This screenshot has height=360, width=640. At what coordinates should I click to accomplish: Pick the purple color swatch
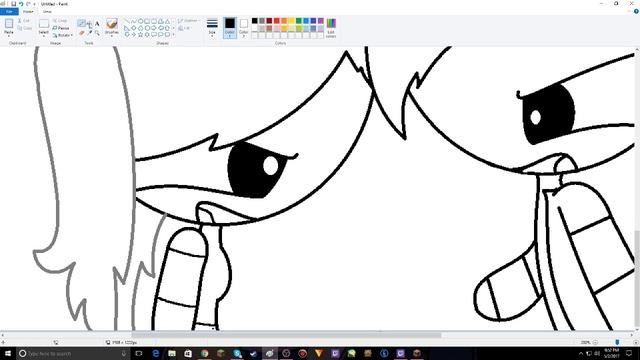tap(321, 21)
